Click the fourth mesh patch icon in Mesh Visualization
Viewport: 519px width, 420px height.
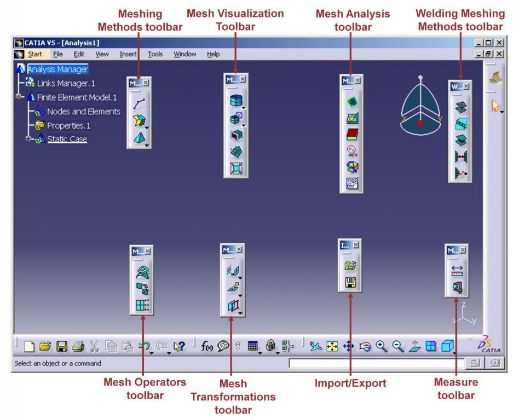tap(236, 152)
